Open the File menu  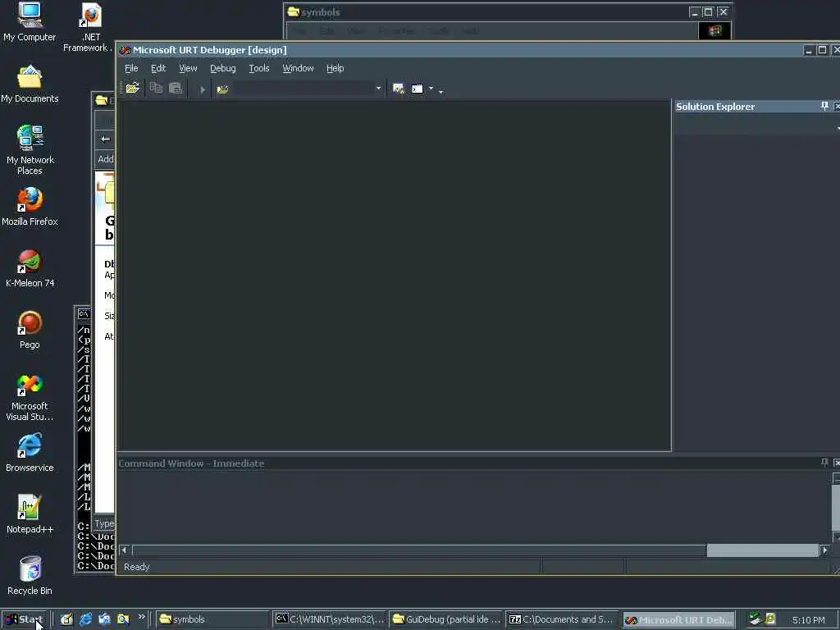click(x=131, y=68)
